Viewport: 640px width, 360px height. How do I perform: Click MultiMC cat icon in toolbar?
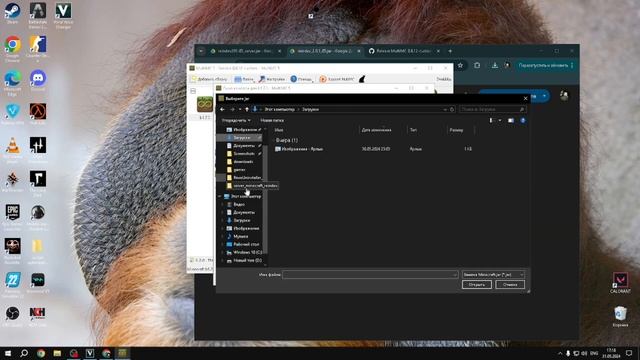tap(362, 79)
